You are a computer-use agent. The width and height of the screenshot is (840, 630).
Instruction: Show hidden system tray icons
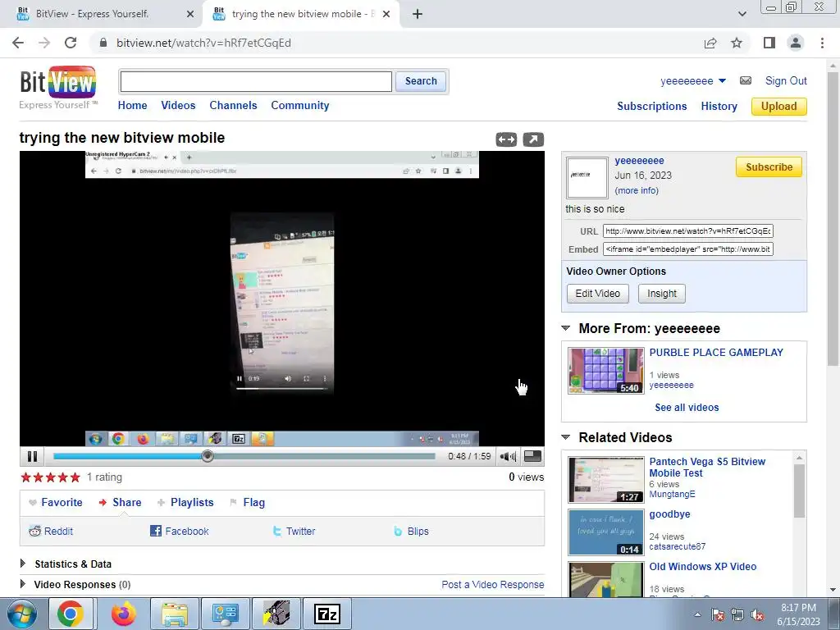(697, 614)
